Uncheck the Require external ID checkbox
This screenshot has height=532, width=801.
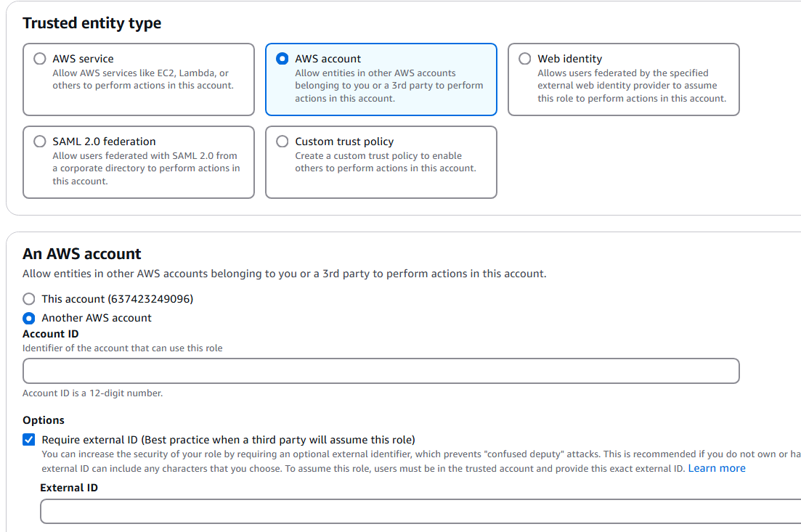point(28,439)
